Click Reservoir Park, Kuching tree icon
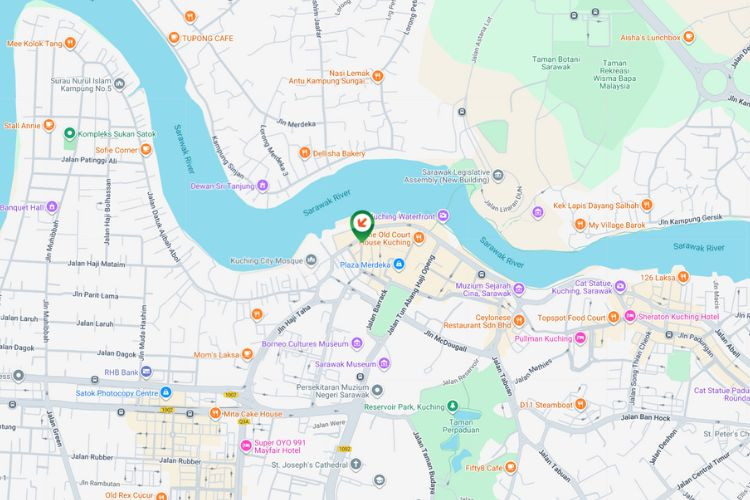Screen dimensions: 750x500 (452, 406)
